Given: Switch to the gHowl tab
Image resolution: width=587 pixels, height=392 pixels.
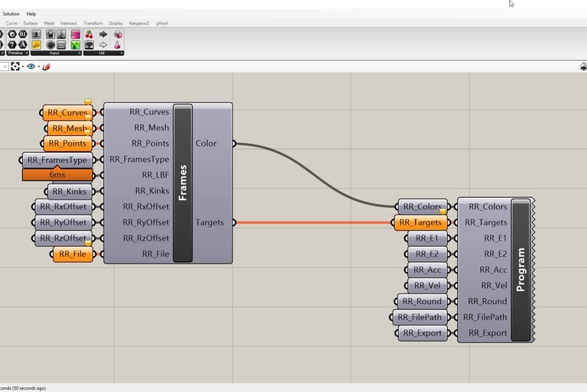Looking at the screenshot, I should click(162, 23).
